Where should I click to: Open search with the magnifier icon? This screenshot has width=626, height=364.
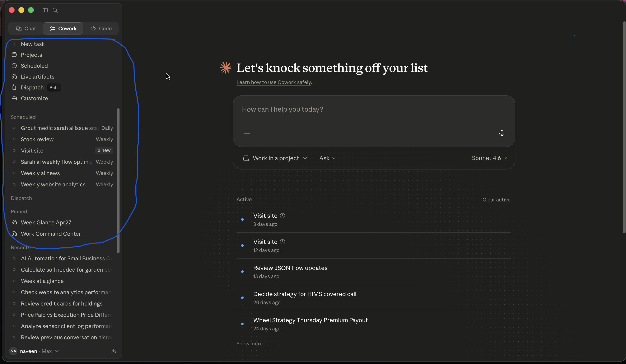pyautogui.click(x=55, y=10)
